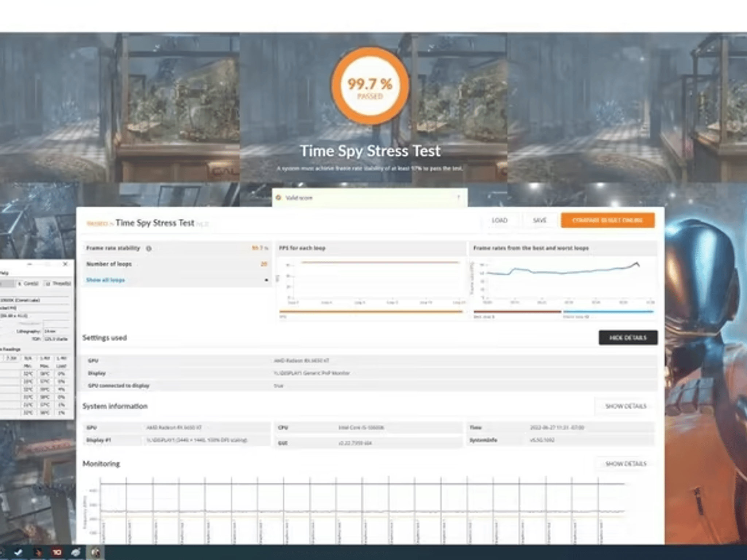The width and height of the screenshot is (747, 560).
Task: Click the Intel Core CPU value
Action: [361, 428]
